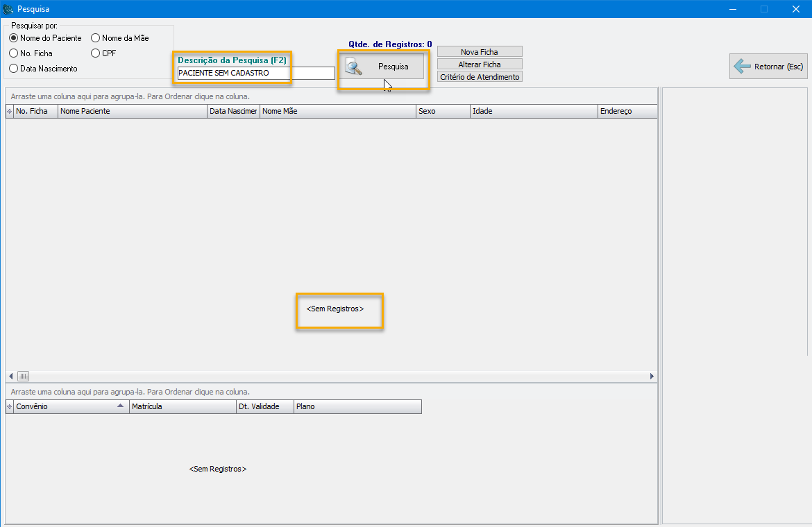This screenshot has width=812, height=527.
Task: Create a new record with Nova Ficha
Action: tap(480, 52)
